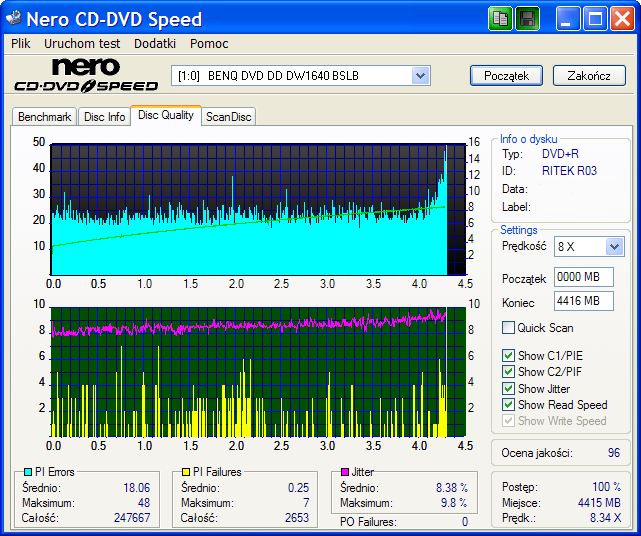Click the PI Failures and jitter lower graph
641x536 pixels.
coord(258,372)
